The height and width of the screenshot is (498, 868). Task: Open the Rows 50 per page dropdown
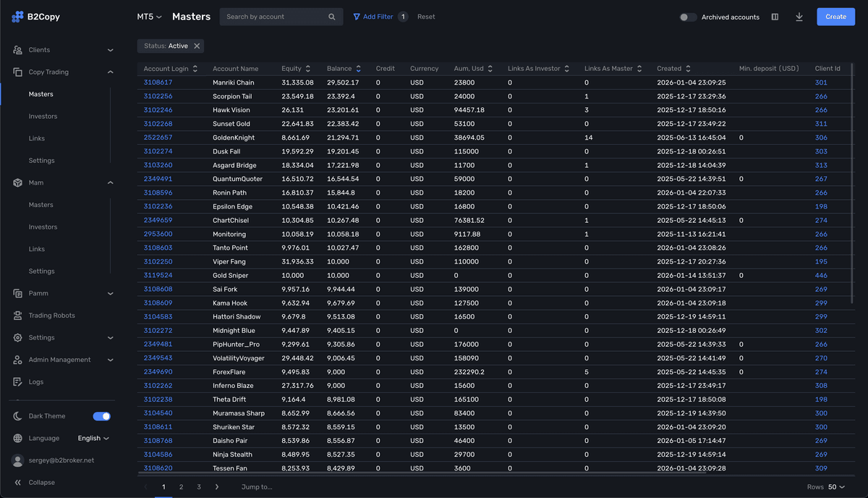tap(834, 486)
